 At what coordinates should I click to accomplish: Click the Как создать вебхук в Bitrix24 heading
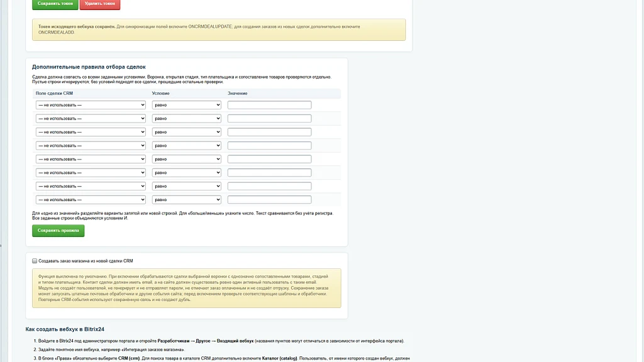[65, 329]
